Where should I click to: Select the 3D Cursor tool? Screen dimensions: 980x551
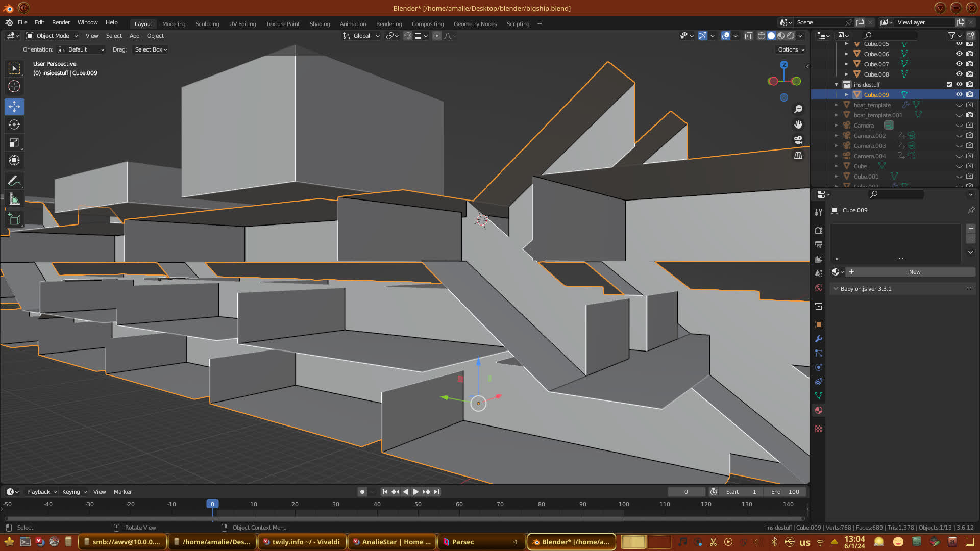click(x=14, y=86)
